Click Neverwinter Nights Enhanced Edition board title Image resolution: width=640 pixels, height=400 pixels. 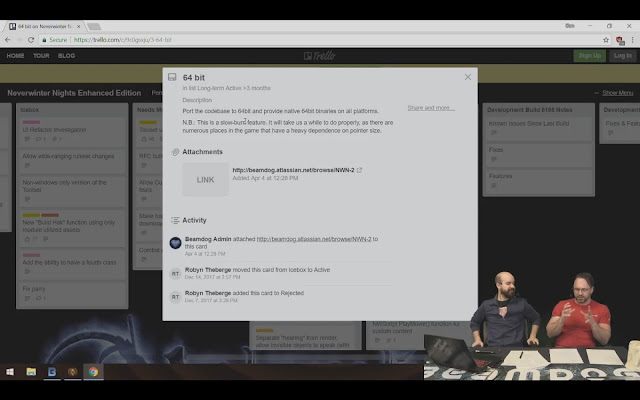(74, 93)
